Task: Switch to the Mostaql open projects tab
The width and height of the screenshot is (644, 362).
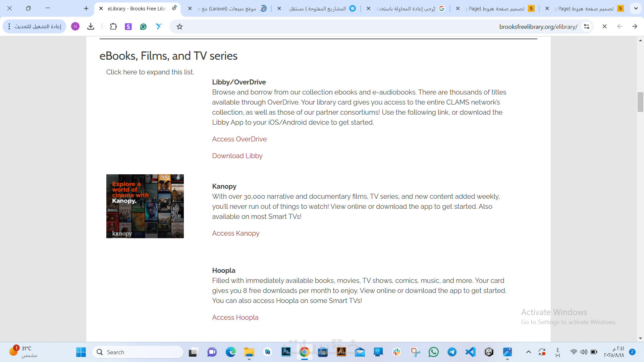Action: (x=319, y=8)
